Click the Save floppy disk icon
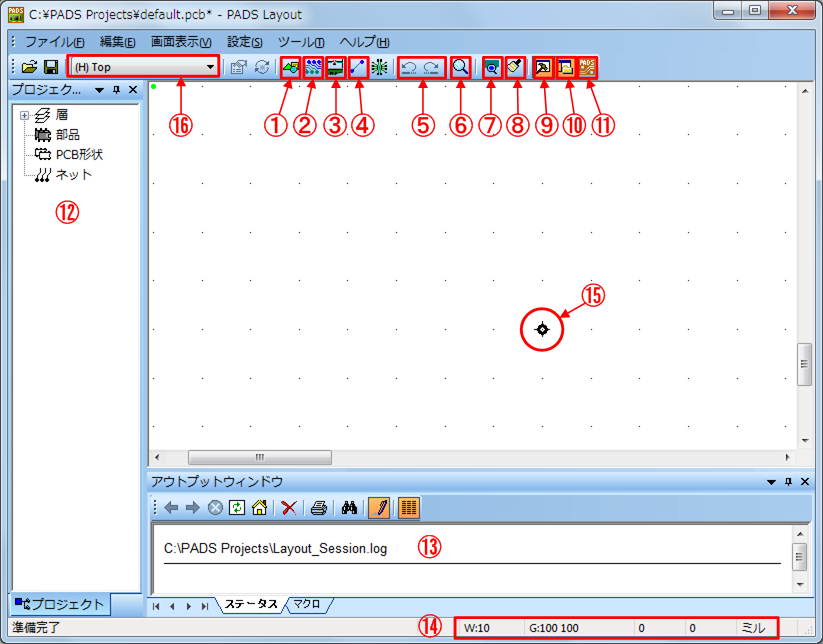Image resolution: width=823 pixels, height=644 pixels. pyautogui.click(x=51, y=67)
